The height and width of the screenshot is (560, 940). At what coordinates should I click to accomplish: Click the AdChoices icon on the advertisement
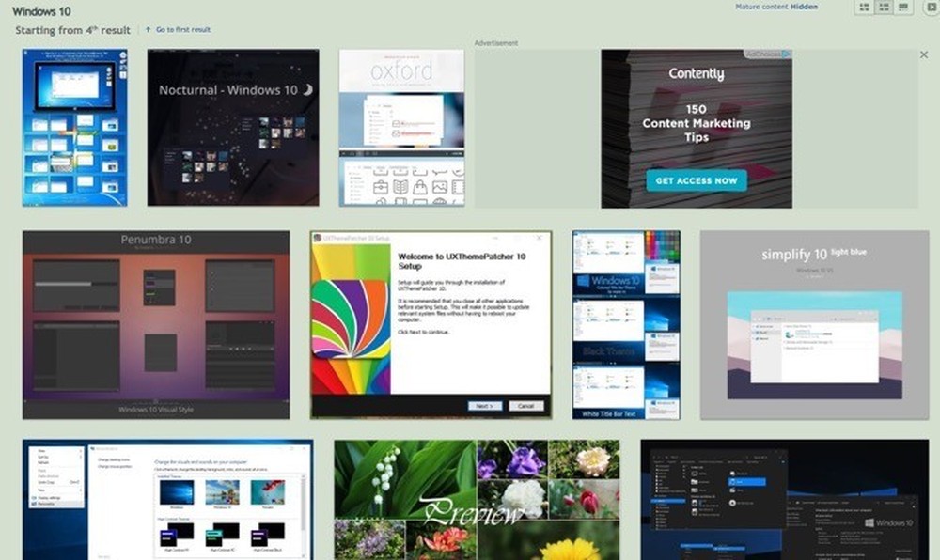(786, 54)
